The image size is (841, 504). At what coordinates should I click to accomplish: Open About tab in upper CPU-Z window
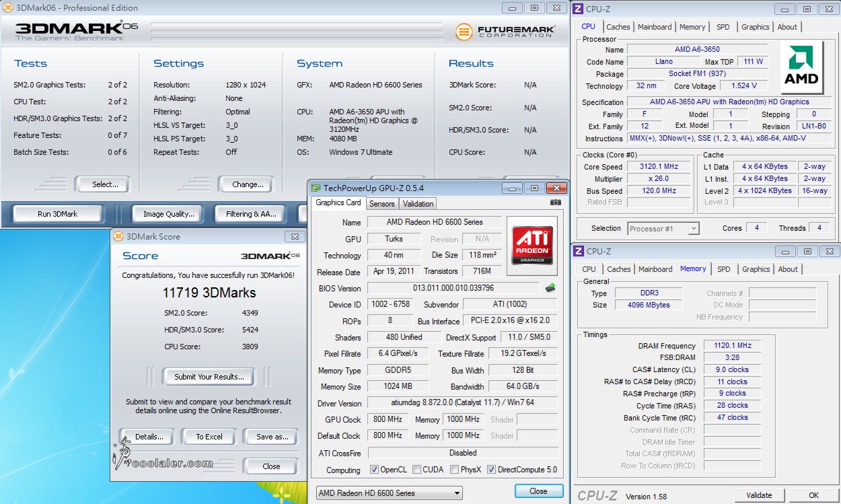click(x=787, y=27)
